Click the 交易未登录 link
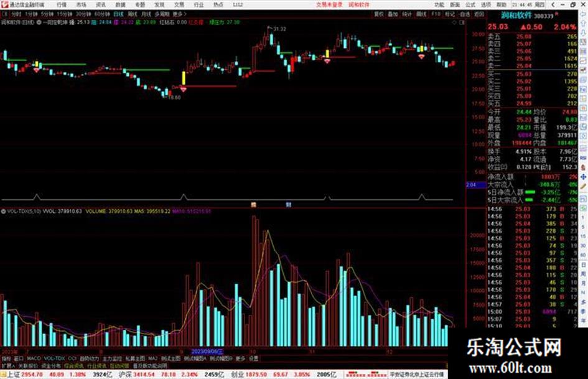 329,5
